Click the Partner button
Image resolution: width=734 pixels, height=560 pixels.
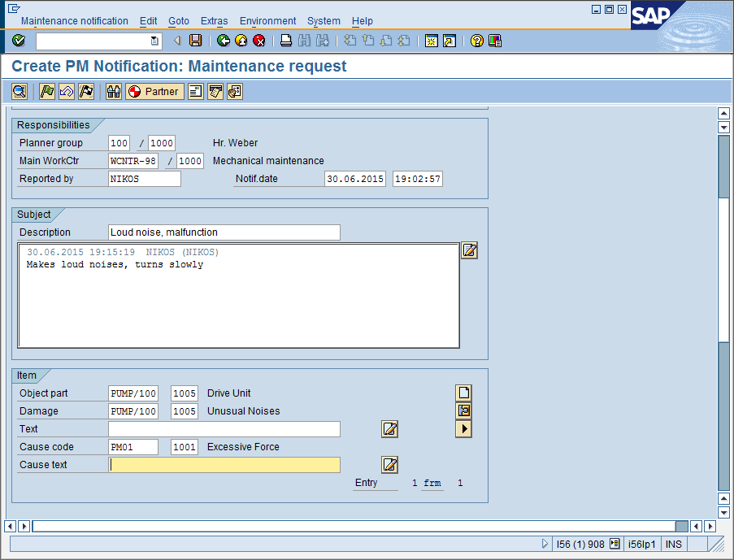click(x=154, y=91)
